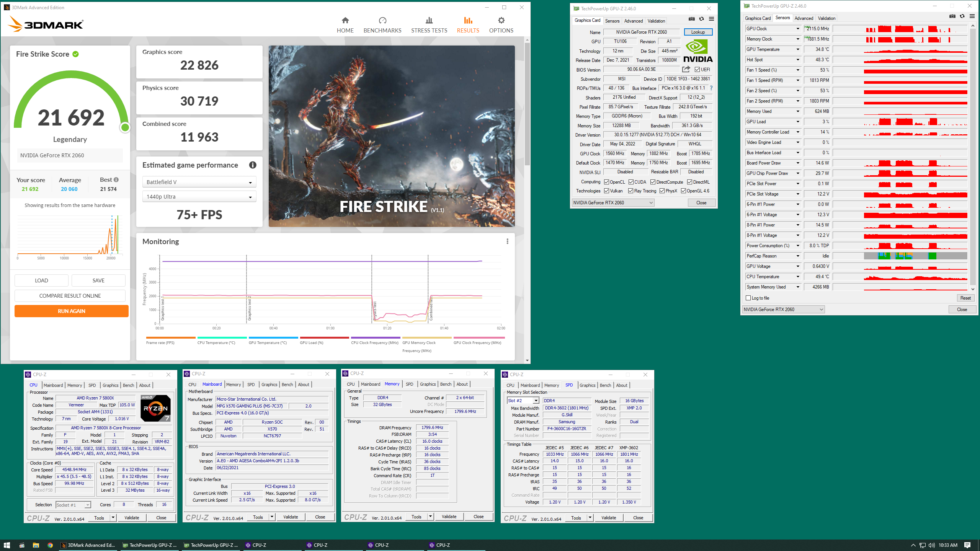Screen dimensions: 980x551
Task: Open the 1440p Ultra resolution dropdown
Action: 199,197
